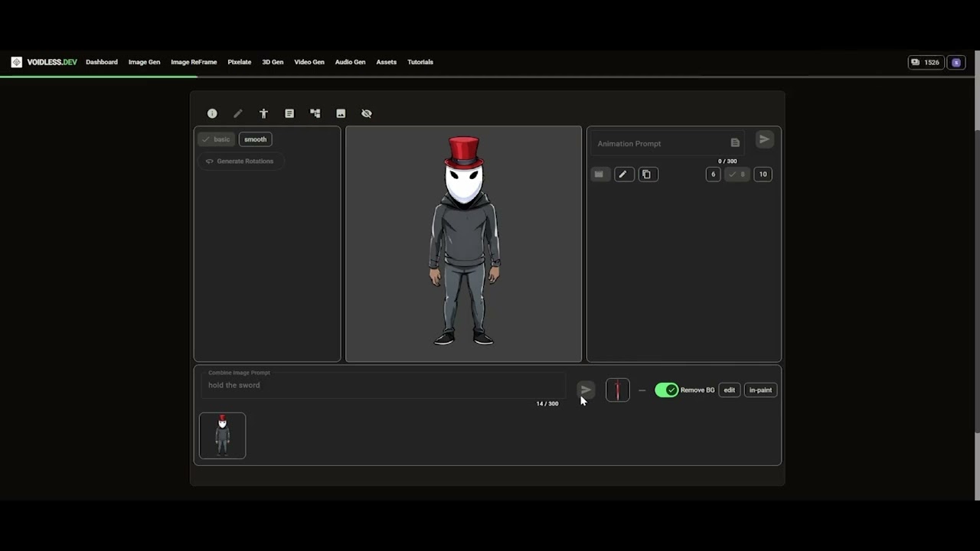This screenshot has width=980, height=551.
Task: Select the pencil edit tool in top toolbar
Action: pyautogui.click(x=238, y=113)
